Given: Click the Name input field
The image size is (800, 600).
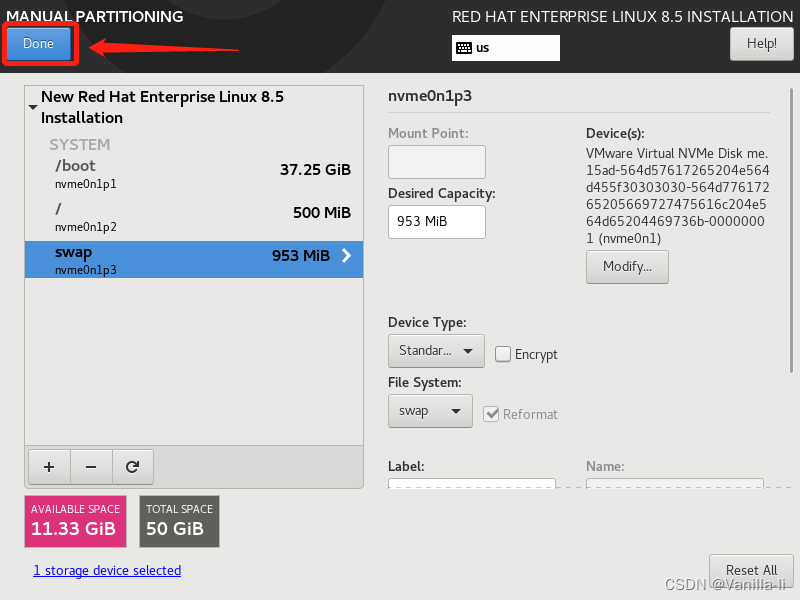Looking at the screenshot, I should (x=674, y=483).
